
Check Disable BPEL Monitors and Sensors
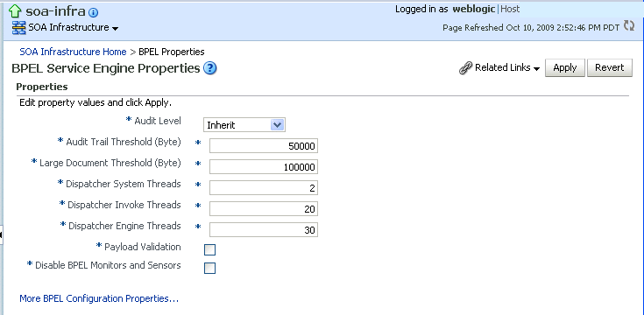coord(209,268)
